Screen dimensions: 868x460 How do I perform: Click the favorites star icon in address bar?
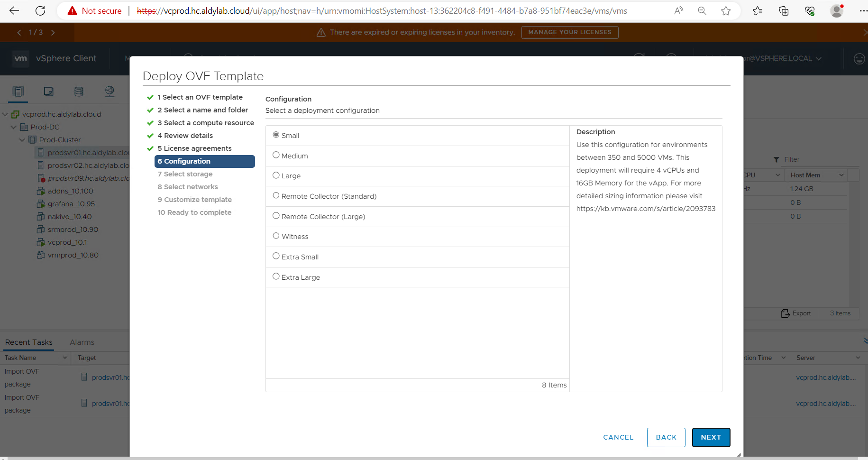click(725, 11)
